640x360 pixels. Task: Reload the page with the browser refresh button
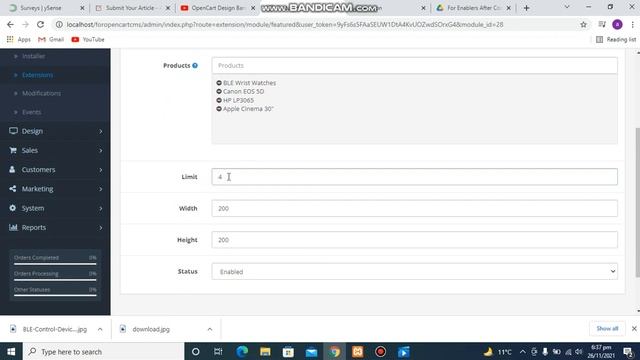tap(40, 24)
